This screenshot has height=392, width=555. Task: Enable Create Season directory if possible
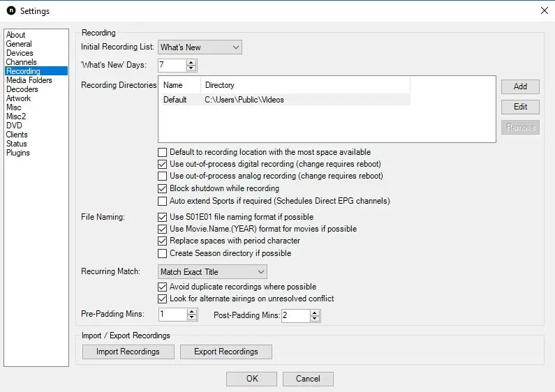point(162,254)
